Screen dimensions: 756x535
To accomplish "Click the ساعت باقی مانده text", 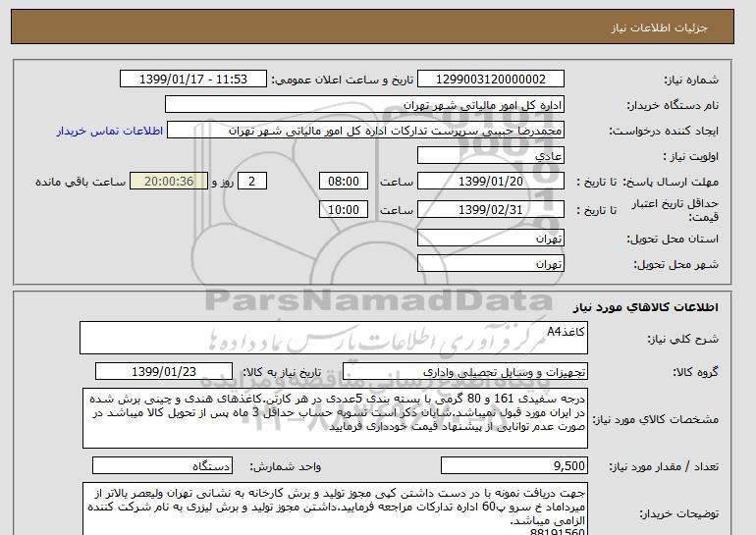I will pos(81,182).
